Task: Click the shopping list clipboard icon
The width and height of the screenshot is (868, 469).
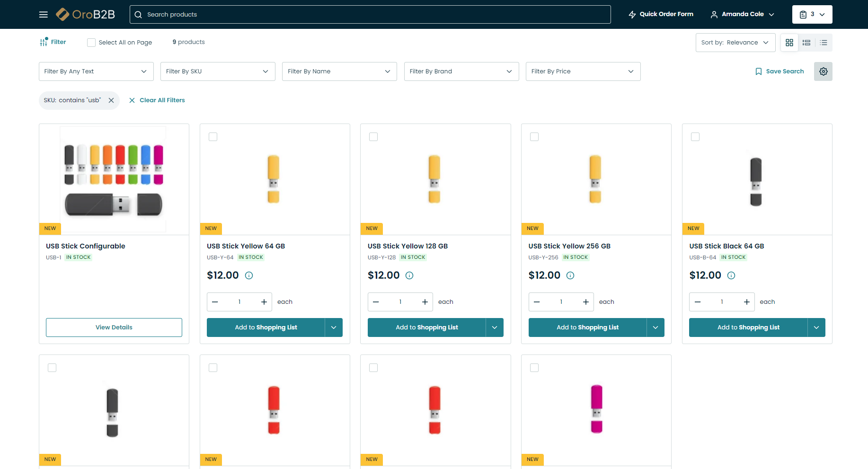Action: tap(803, 15)
